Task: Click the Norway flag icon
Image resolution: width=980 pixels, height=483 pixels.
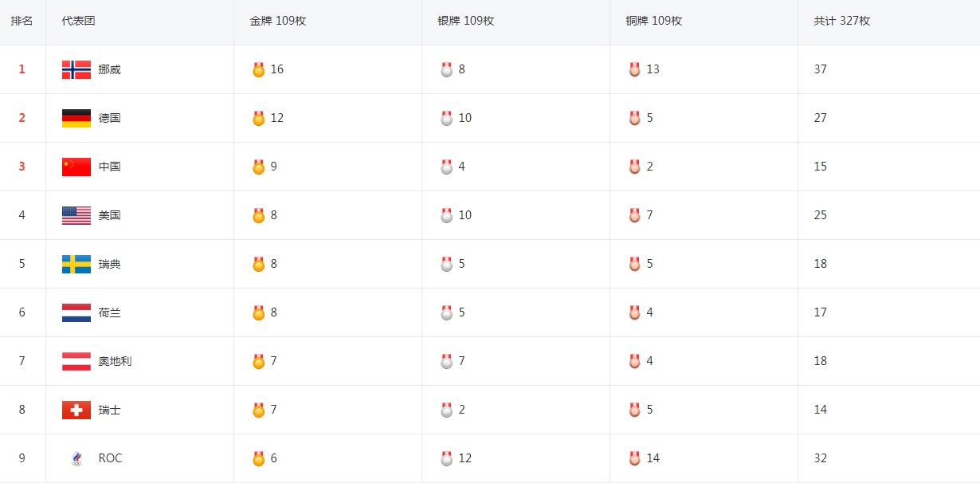Action: [x=76, y=69]
